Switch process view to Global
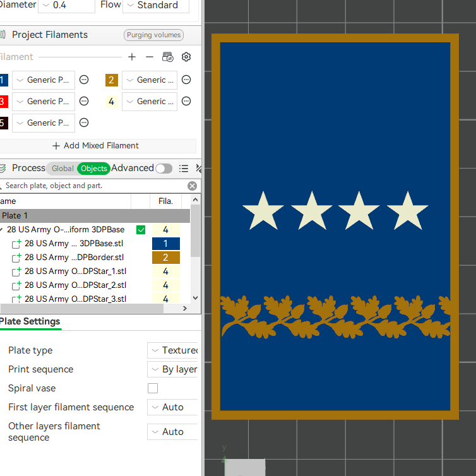The height and width of the screenshot is (476, 476). point(62,169)
